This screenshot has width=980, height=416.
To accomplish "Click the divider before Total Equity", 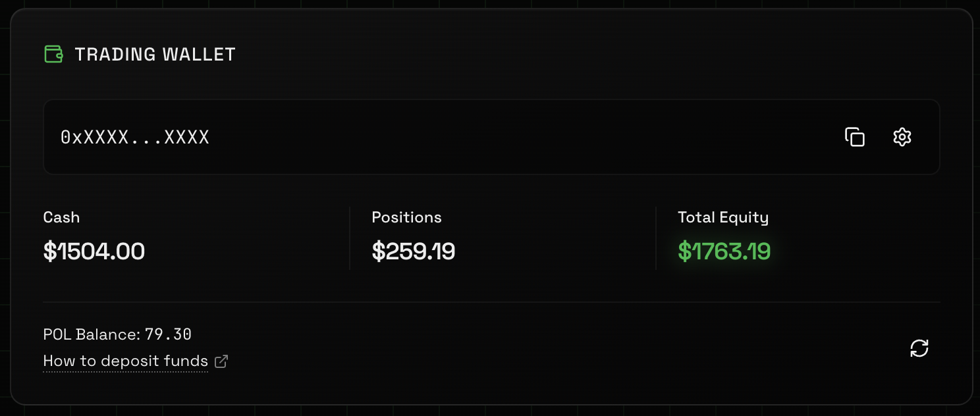I will pyautogui.click(x=656, y=238).
